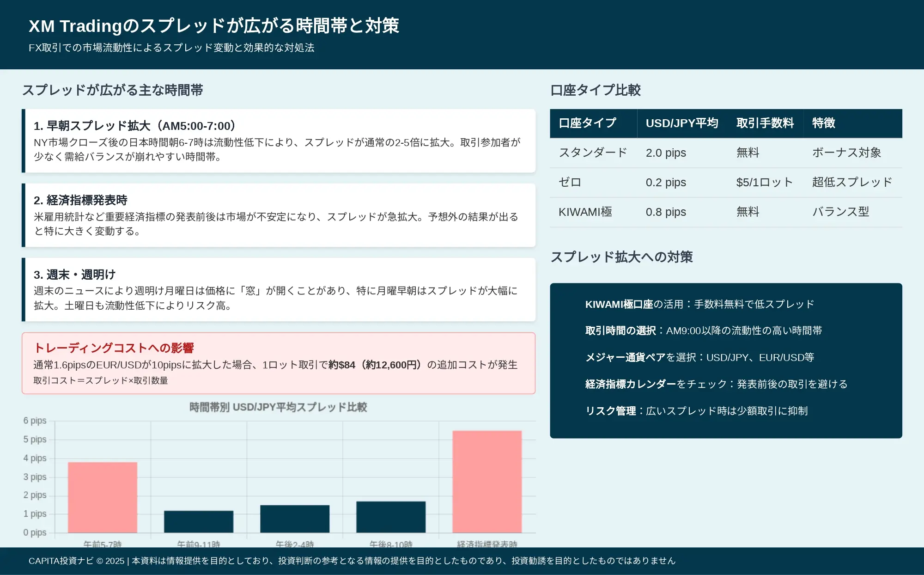
Task: Click the pink bar for 午前5-7時
Action: coord(103,497)
